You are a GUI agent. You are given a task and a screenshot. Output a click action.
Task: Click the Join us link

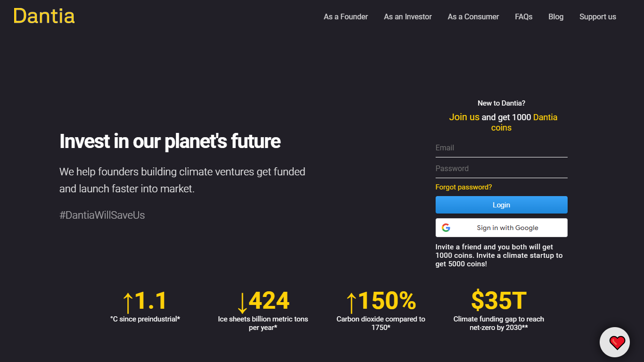click(x=464, y=117)
